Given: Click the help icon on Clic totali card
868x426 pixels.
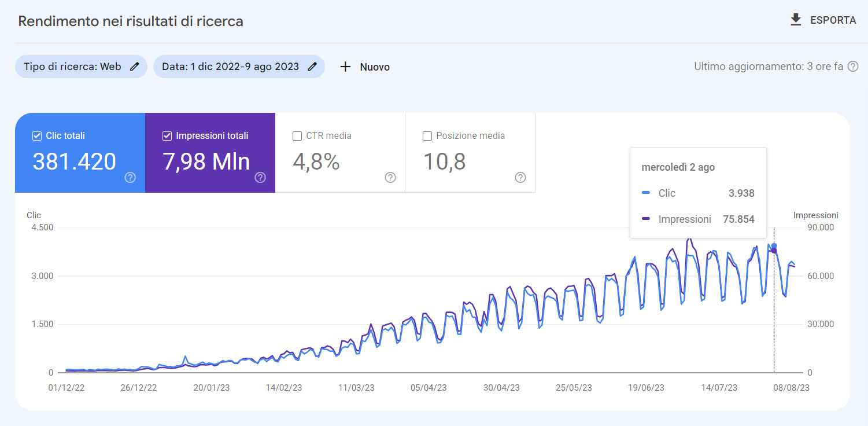Looking at the screenshot, I should point(130,178).
